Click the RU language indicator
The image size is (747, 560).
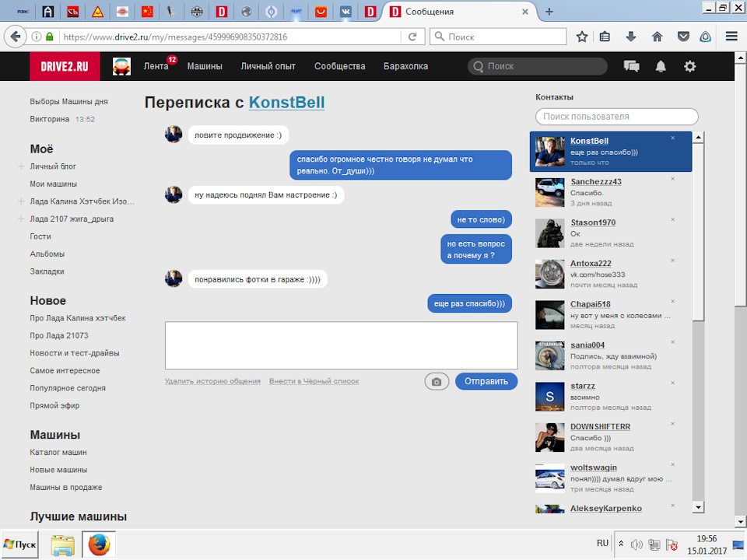(602, 544)
